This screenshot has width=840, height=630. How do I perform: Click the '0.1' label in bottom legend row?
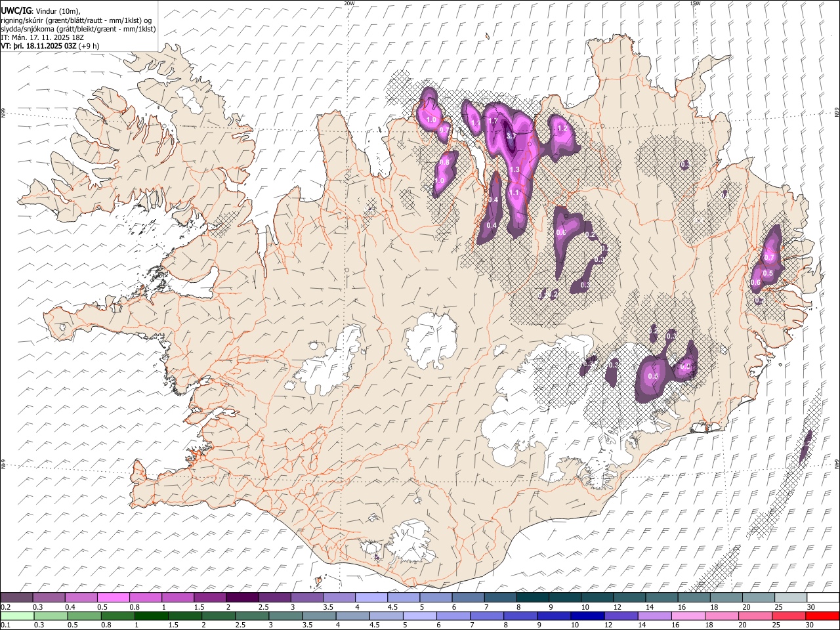(x=5, y=625)
